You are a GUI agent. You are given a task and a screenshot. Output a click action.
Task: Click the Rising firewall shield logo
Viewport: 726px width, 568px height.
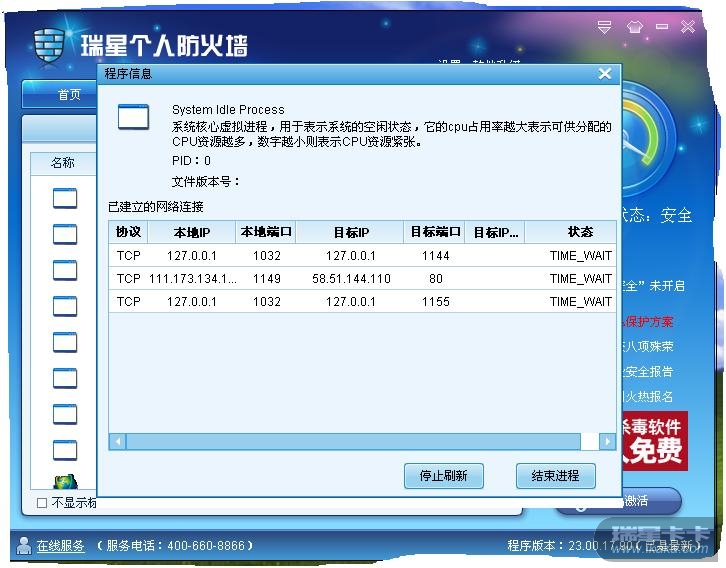[49, 46]
